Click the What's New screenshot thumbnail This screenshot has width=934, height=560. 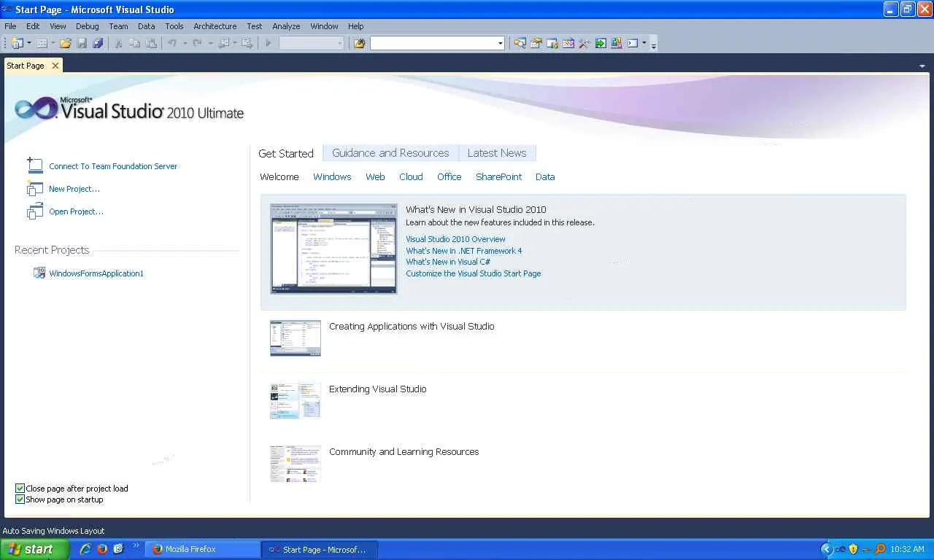coord(333,249)
